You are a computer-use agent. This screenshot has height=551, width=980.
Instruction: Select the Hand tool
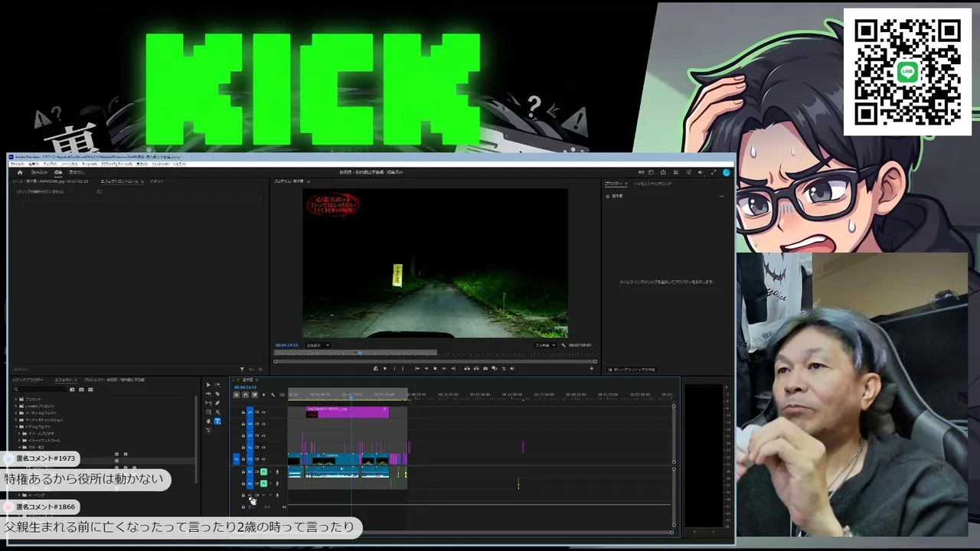pos(208,422)
